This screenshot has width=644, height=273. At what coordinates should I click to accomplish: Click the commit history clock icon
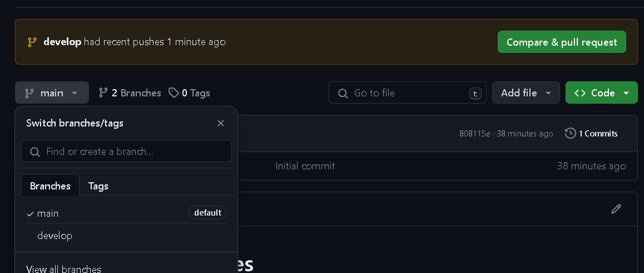click(570, 133)
